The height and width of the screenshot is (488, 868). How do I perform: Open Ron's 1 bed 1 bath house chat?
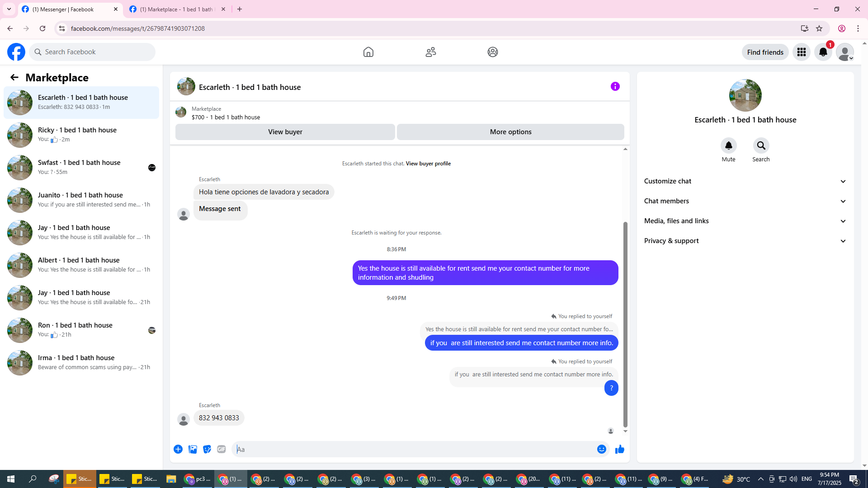(81, 330)
